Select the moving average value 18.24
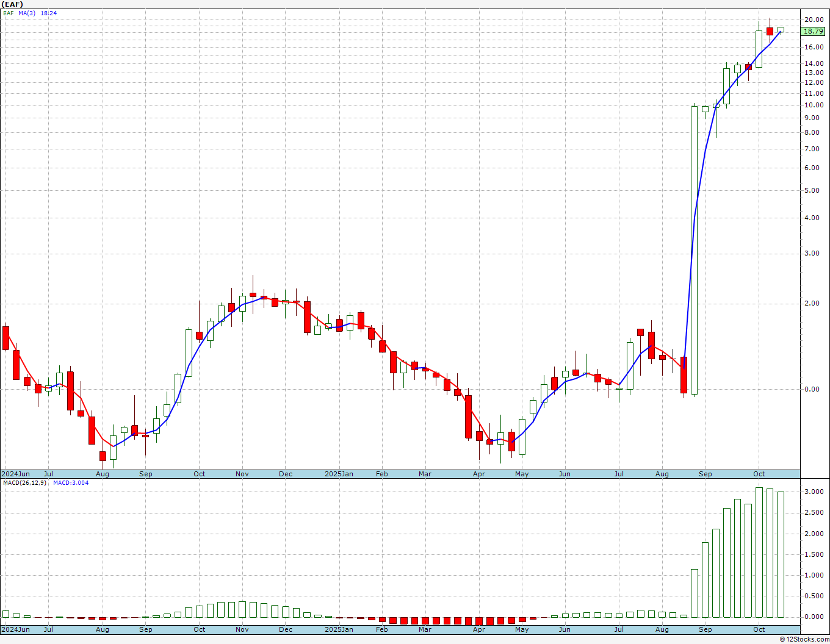The height and width of the screenshot is (644, 830). (x=49, y=13)
